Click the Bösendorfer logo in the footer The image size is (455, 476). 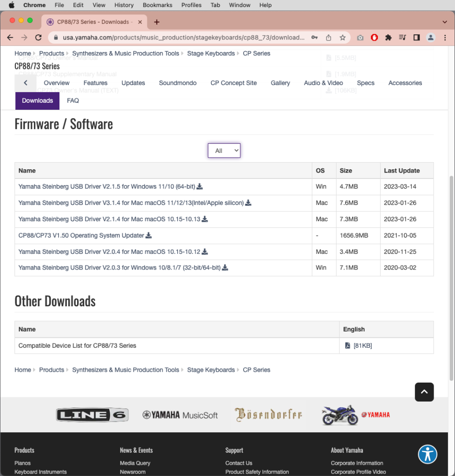pos(268,414)
